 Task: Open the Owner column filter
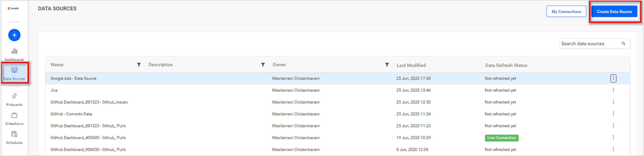tap(387, 65)
